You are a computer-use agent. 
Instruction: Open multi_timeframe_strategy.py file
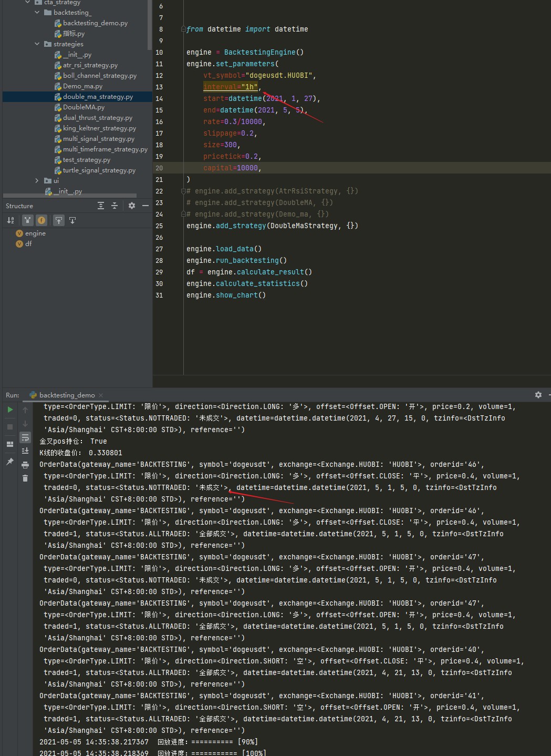(x=101, y=149)
